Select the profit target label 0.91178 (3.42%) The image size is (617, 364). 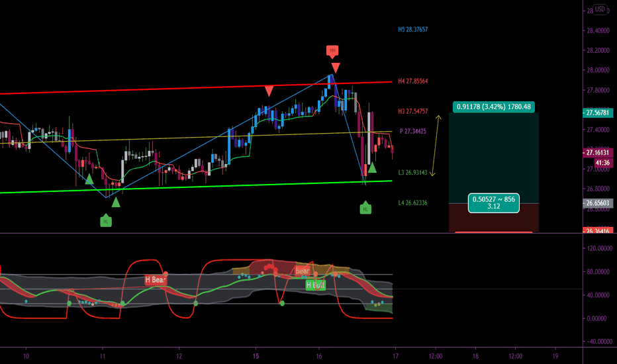(x=493, y=107)
